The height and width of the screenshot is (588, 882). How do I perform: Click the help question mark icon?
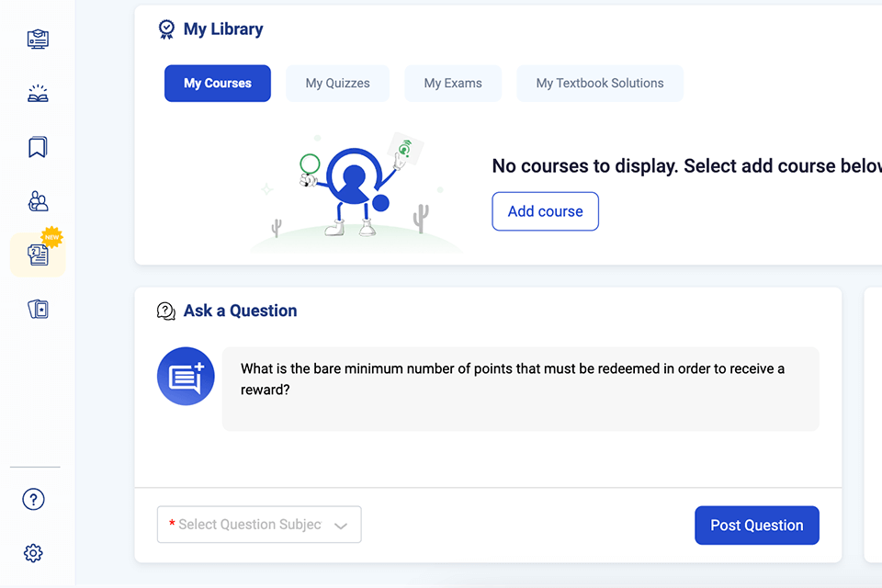point(33,499)
